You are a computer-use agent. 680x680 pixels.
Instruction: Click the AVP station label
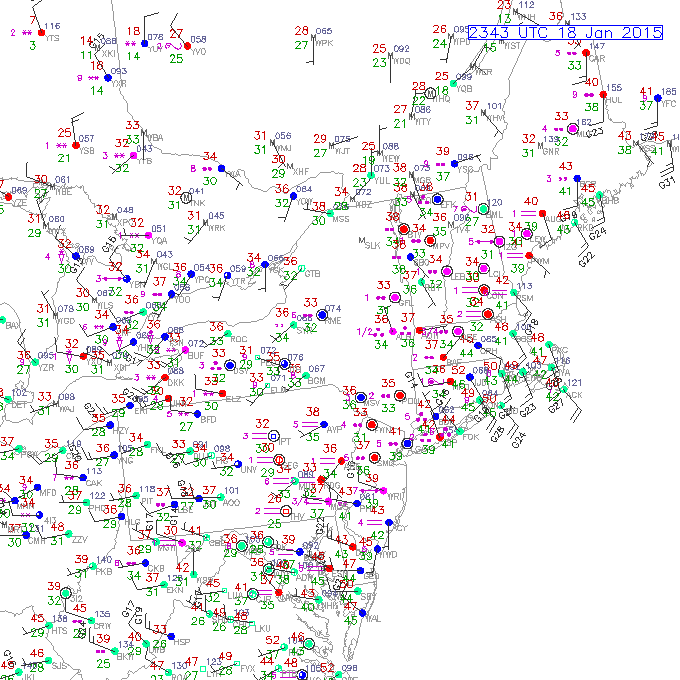coord(334,430)
